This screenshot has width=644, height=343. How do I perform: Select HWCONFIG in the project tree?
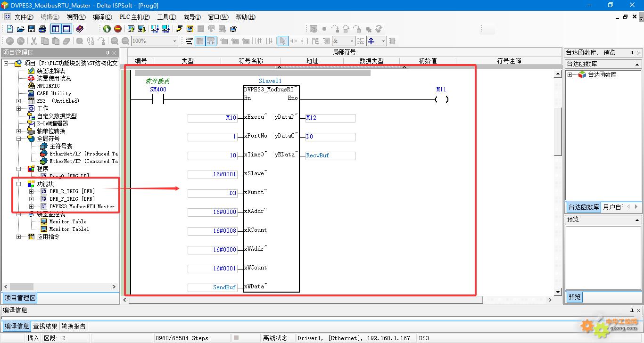pyautogui.click(x=48, y=86)
